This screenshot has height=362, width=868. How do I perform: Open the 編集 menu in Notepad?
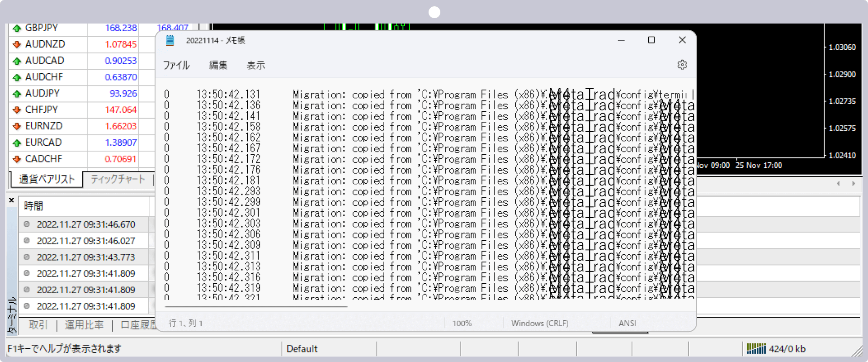coord(218,65)
